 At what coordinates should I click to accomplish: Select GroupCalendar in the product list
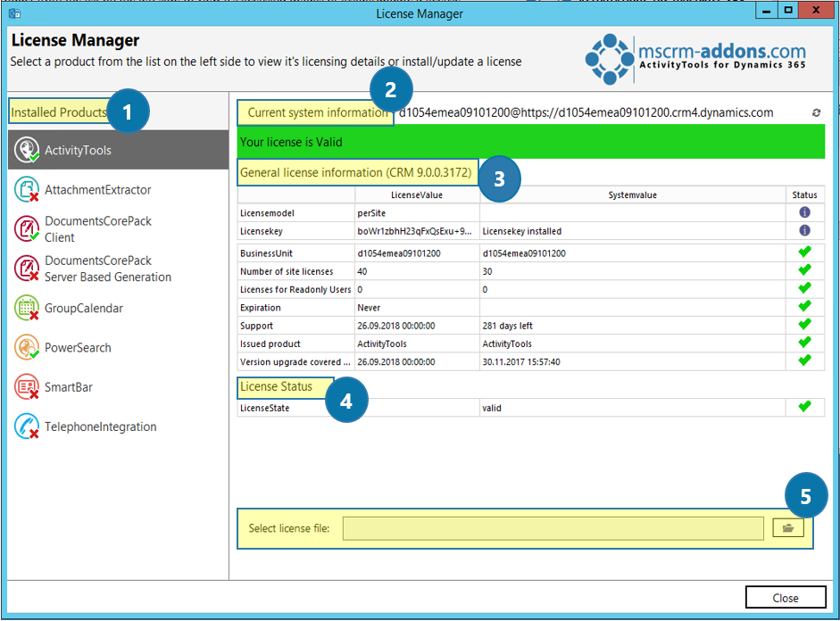pos(119,308)
